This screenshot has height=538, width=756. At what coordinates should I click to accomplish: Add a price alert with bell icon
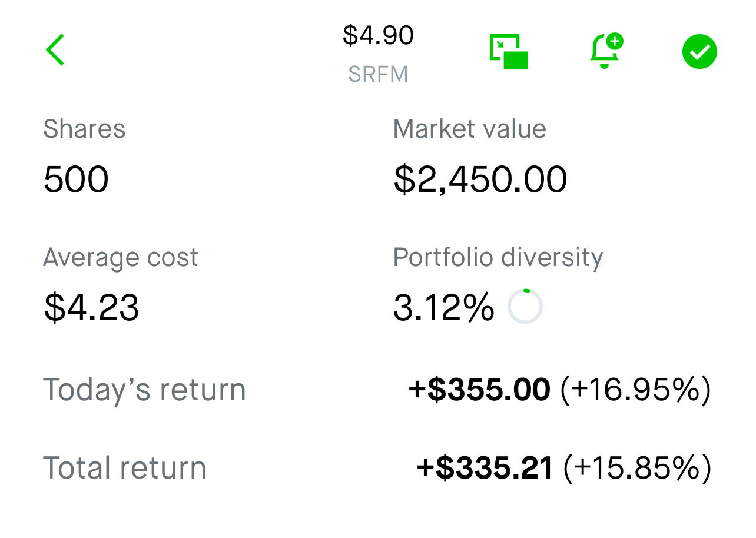[606, 51]
